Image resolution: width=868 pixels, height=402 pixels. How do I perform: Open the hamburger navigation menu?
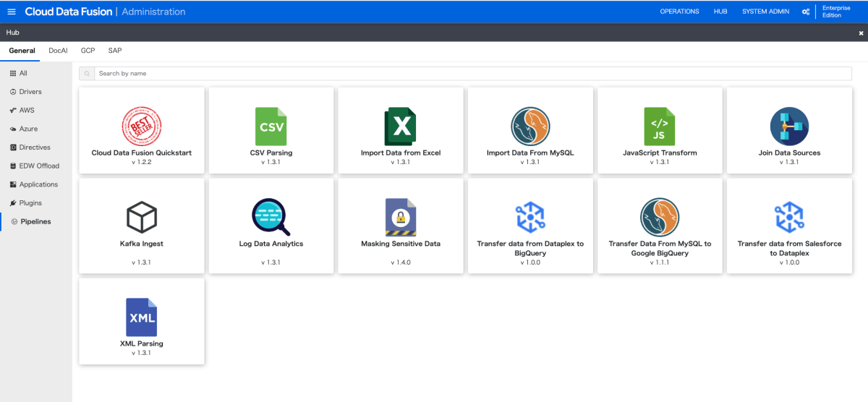12,12
